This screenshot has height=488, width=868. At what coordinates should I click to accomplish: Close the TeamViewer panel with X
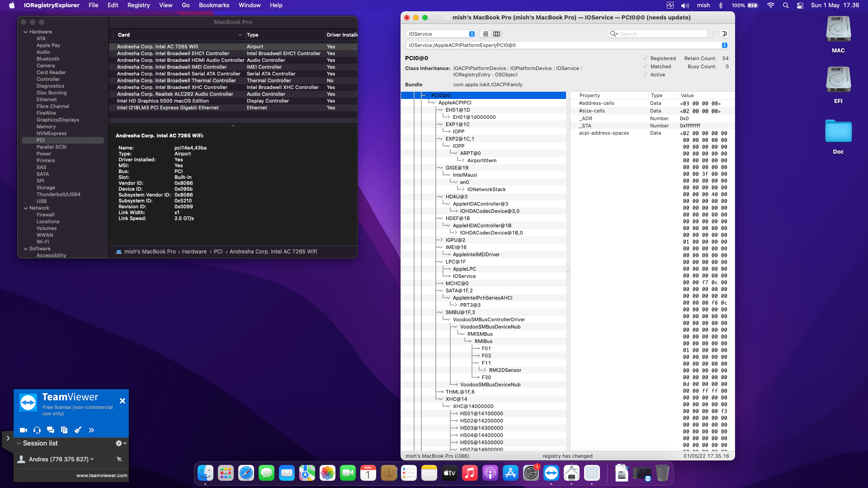pos(123,401)
